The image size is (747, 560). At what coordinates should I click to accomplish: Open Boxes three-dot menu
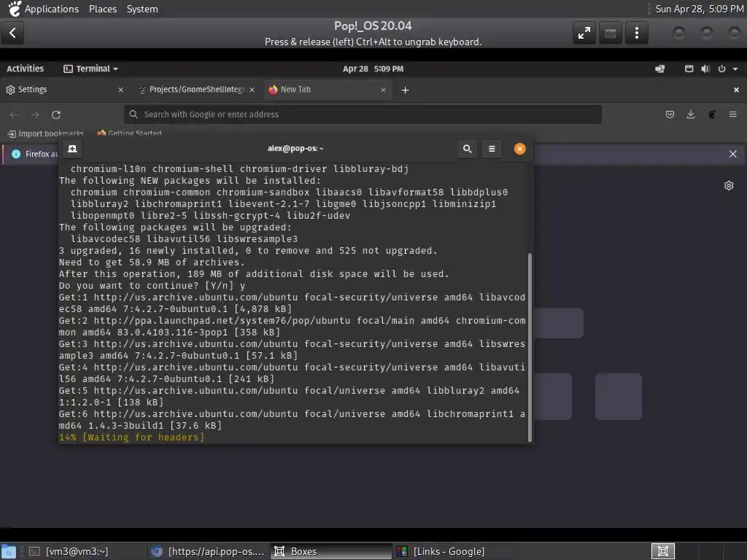636,33
